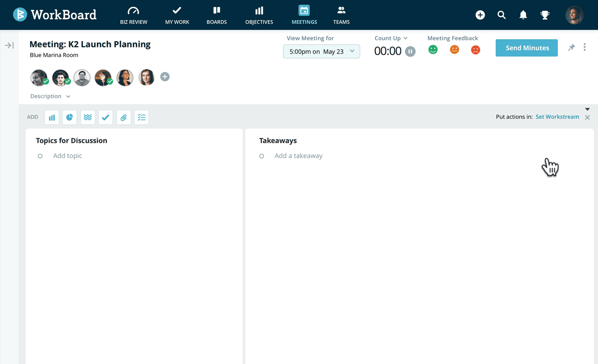The height and width of the screenshot is (364, 598).
Task: Open the three-dot more options menu
Action: click(x=585, y=47)
